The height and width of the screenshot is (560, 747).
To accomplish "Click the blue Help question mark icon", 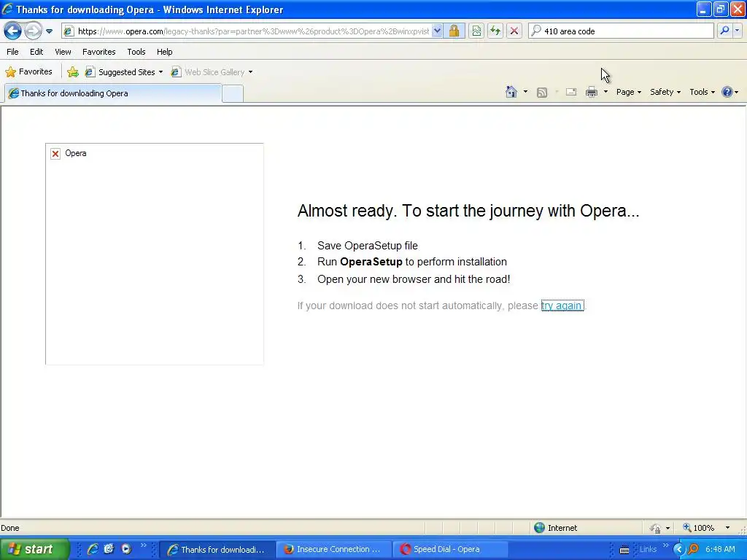I will pyautogui.click(x=727, y=92).
